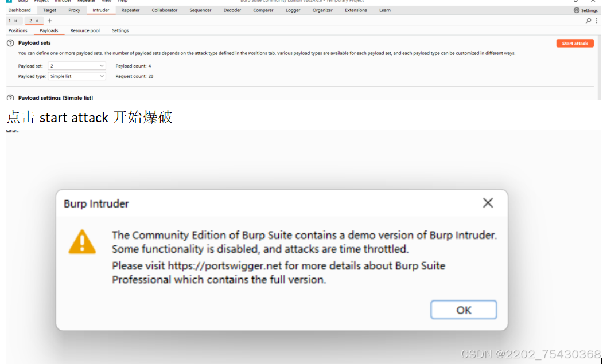Open the Settings gear icon
The image size is (603, 364).
576,10
